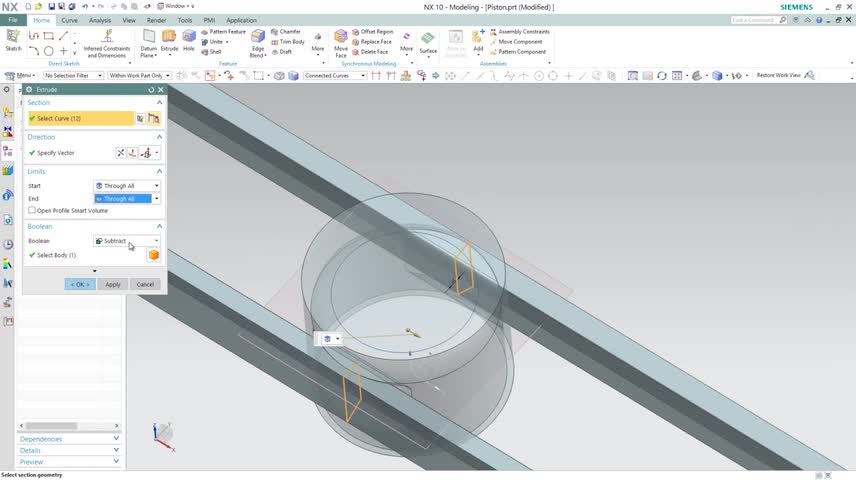Open the Edge Blend tool

(x=258, y=43)
